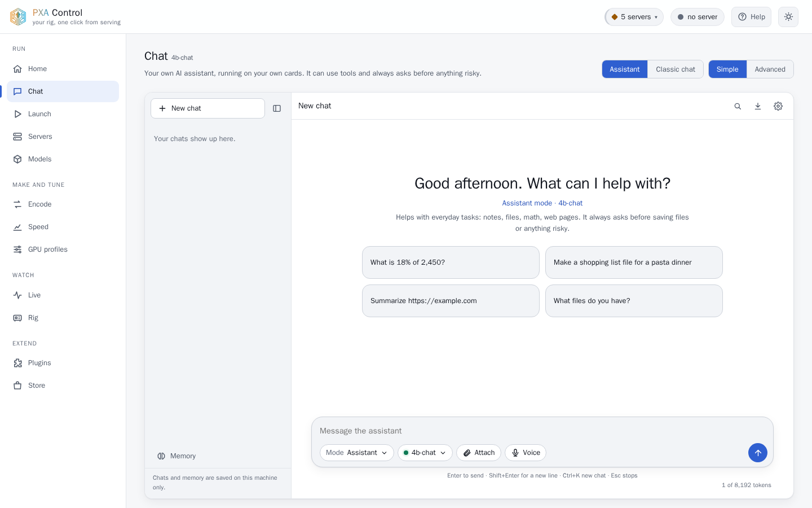This screenshot has height=508, width=812.
Task: Open Plugins page from sidebar
Action: tap(63, 363)
